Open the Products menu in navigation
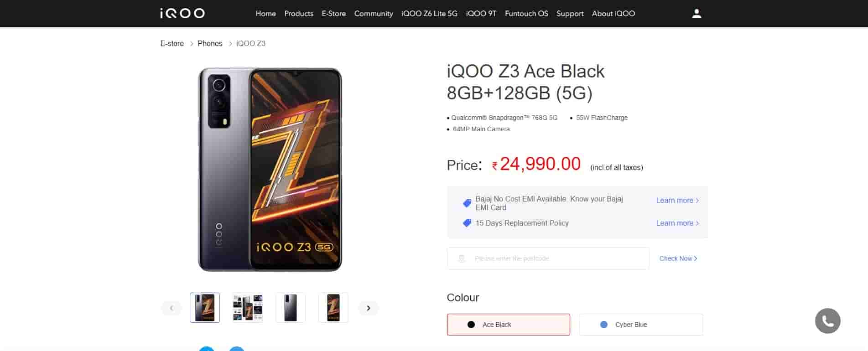The width and height of the screenshot is (868, 351). [299, 14]
